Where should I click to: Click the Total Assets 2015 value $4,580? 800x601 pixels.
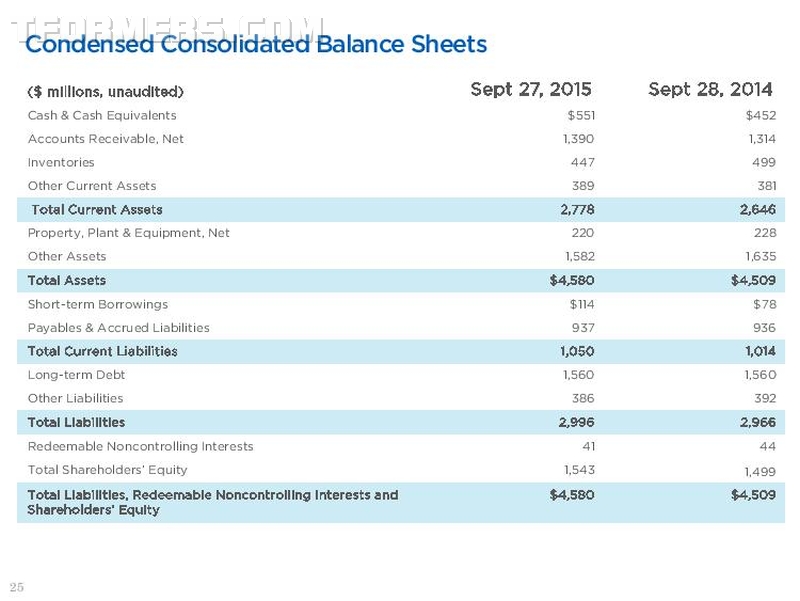[x=572, y=280]
